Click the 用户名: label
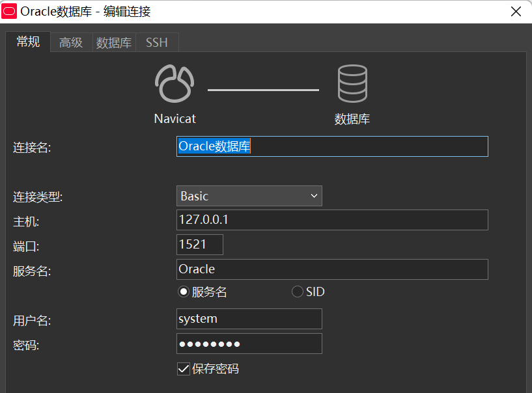 tap(32, 320)
